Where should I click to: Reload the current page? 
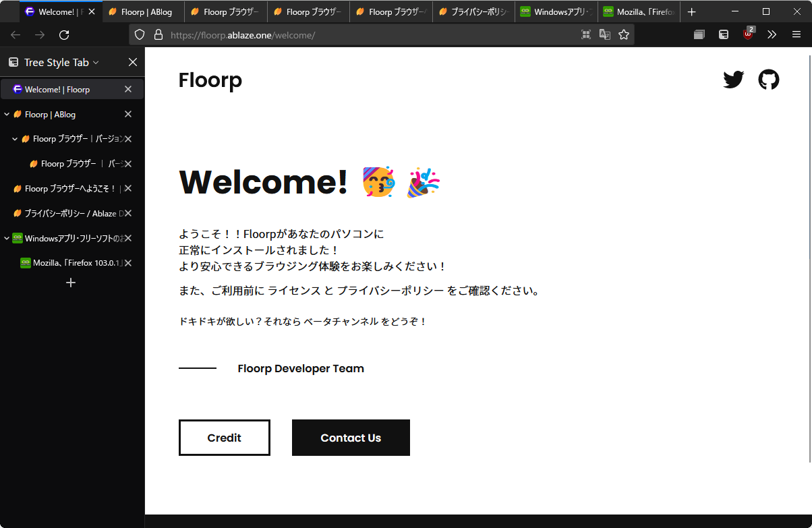click(x=63, y=34)
